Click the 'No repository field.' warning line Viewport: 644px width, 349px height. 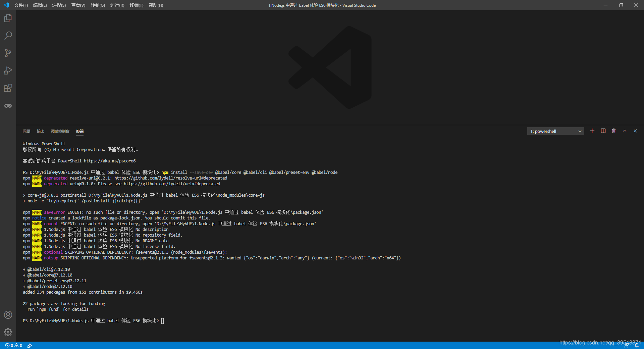(x=103, y=235)
